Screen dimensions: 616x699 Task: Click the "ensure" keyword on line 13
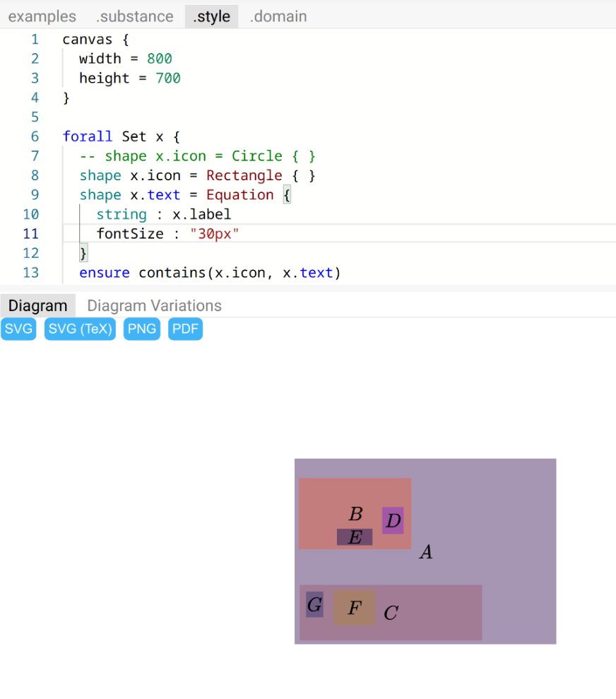pos(105,272)
